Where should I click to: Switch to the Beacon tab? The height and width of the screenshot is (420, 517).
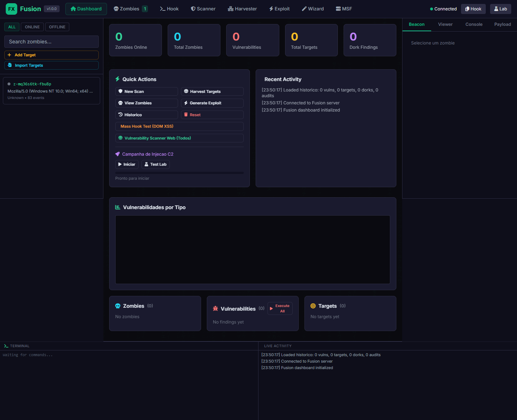(417, 24)
